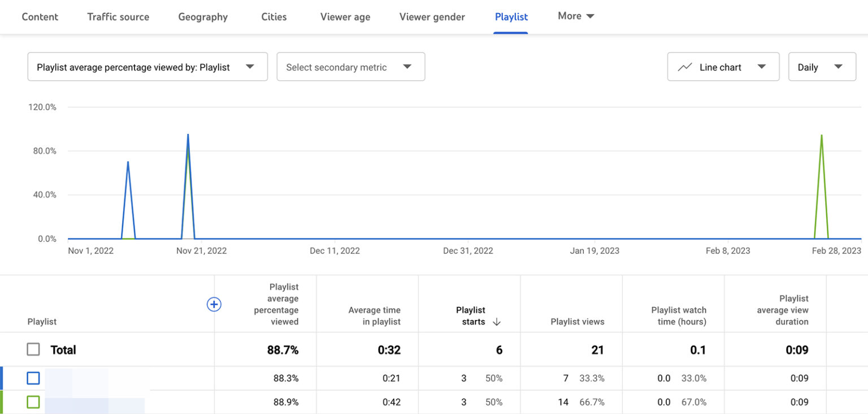Select the second playlist row checkbox

(x=33, y=402)
